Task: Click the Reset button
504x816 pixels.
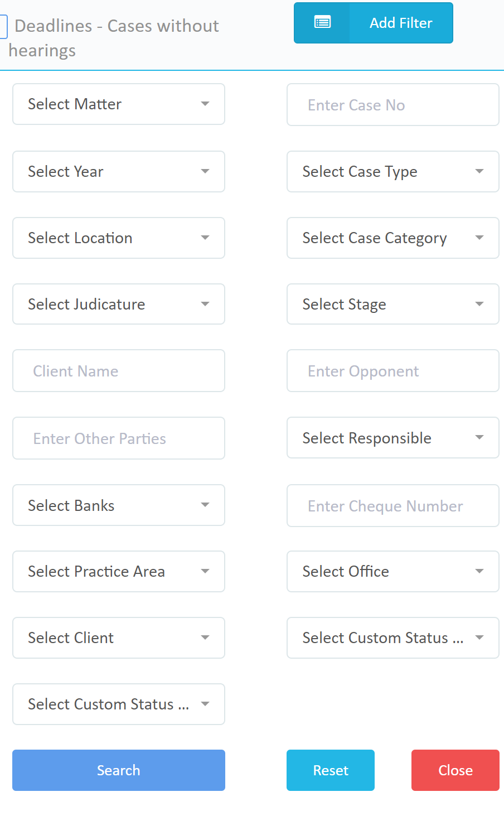Action: (330, 770)
